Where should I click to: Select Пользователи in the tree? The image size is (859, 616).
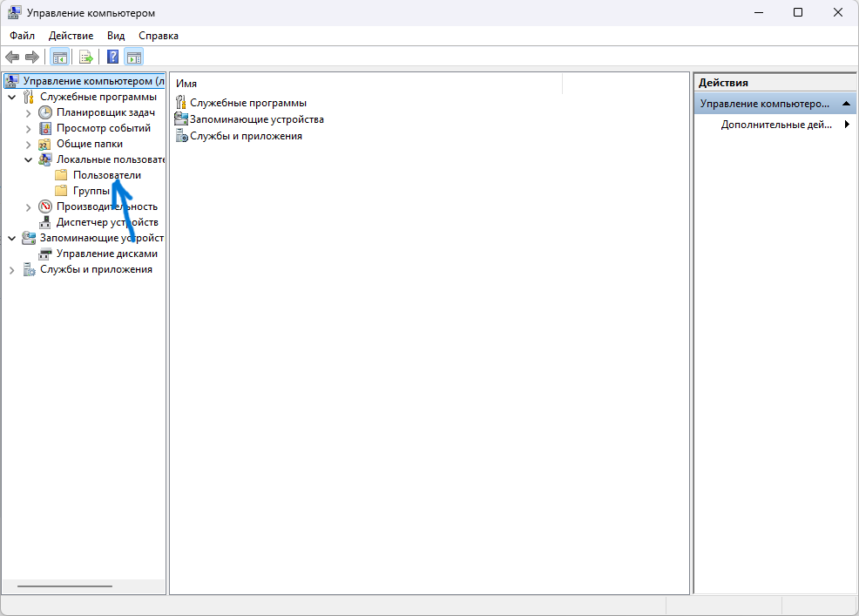(107, 175)
